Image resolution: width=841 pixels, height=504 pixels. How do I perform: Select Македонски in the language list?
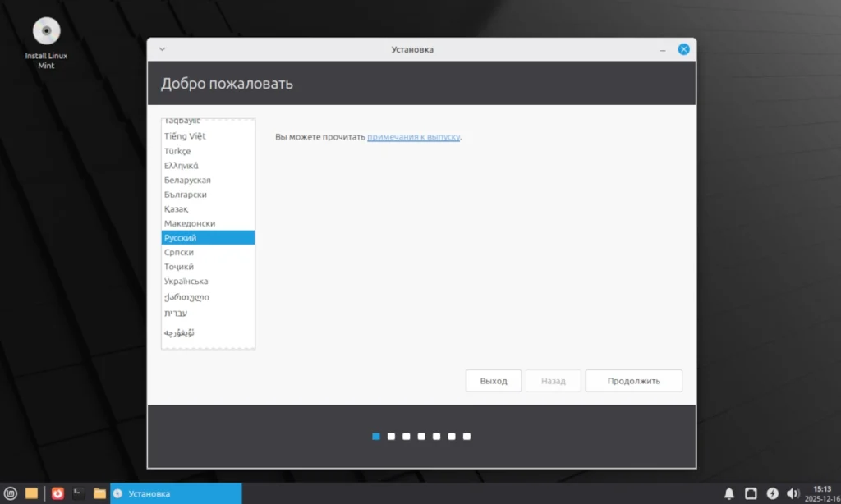click(208, 223)
